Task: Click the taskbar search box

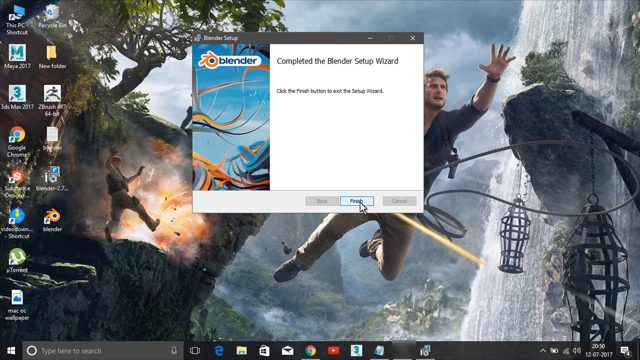Action: 102,351
